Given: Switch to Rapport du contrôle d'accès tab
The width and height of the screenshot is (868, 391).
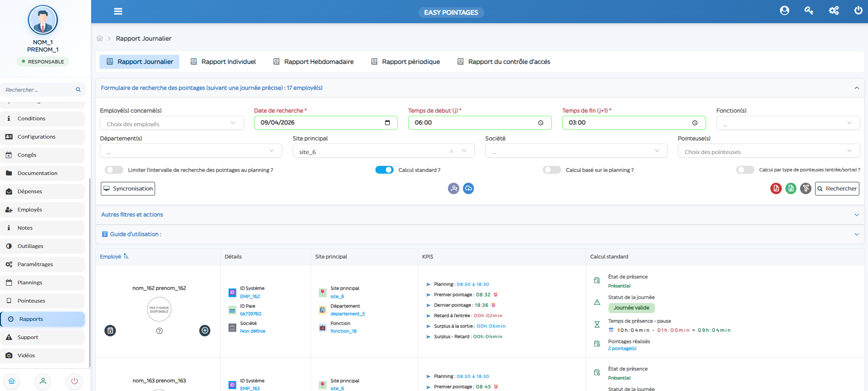Looking at the screenshot, I should click(x=504, y=62).
